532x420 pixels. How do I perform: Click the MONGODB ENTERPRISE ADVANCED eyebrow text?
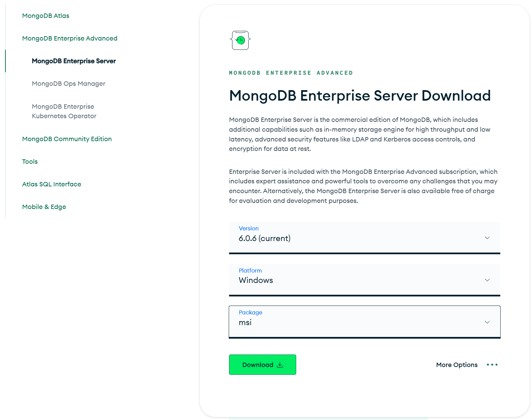coord(291,73)
